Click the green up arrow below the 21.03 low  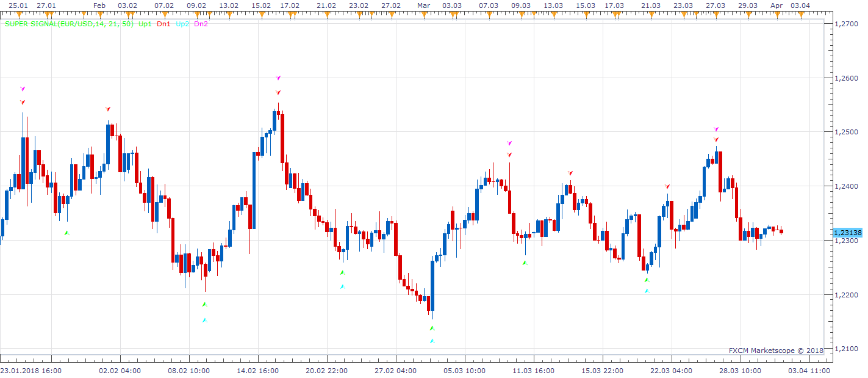(x=647, y=280)
